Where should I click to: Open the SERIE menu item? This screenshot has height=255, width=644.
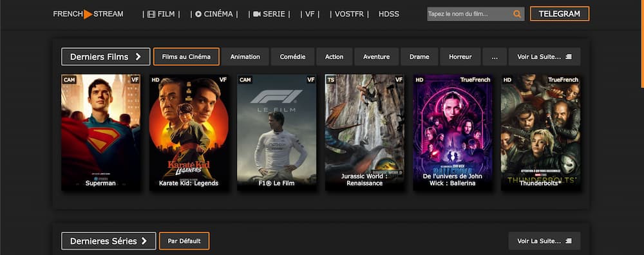[x=269, y=14]
